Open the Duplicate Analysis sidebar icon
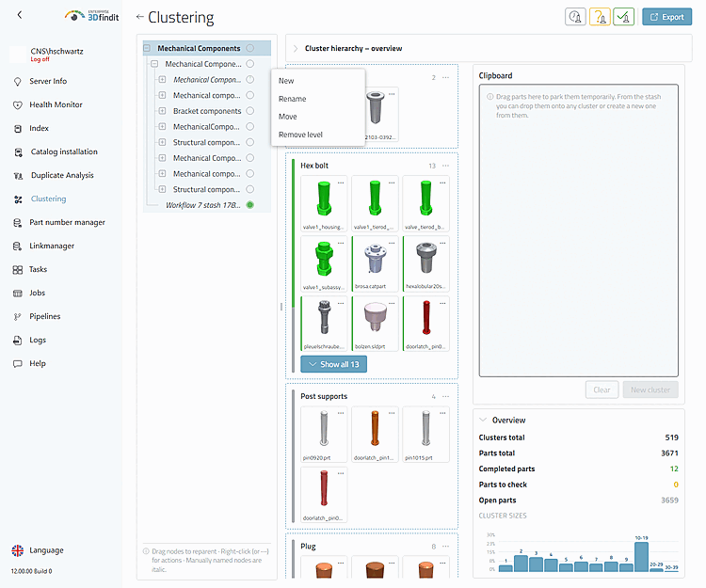The height and width of the screenshot is (588, 706). click(18, 175)
